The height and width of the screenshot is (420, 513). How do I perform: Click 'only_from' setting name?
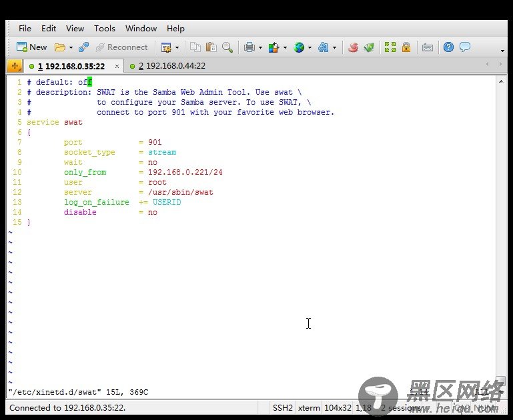85,172
